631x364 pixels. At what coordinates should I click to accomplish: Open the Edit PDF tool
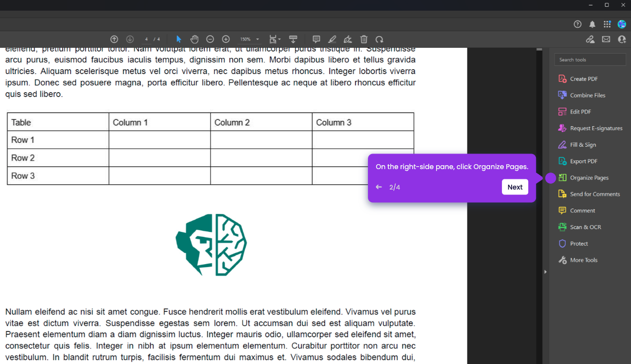(x=580, y=112)
